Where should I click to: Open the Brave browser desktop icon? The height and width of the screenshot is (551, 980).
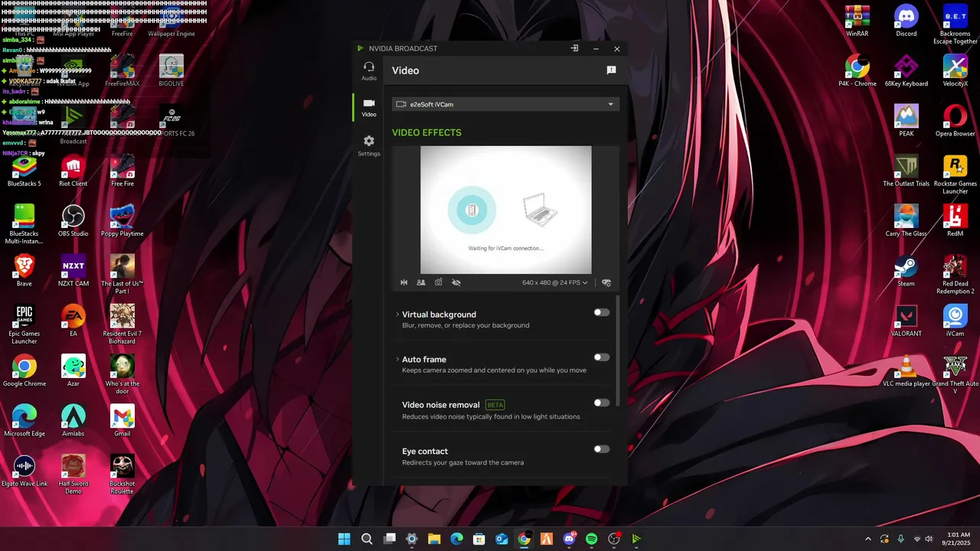24,271
